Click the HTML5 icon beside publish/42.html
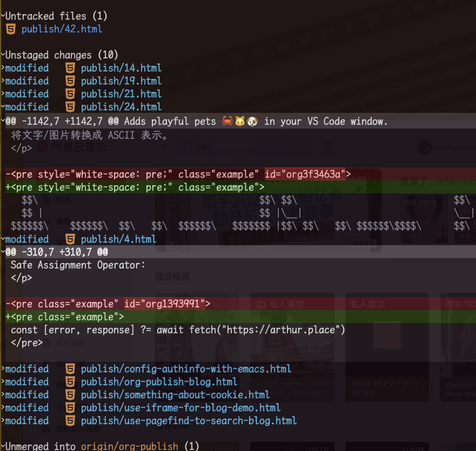This screenshot has width=476, height=451. (x=10, y=29)
